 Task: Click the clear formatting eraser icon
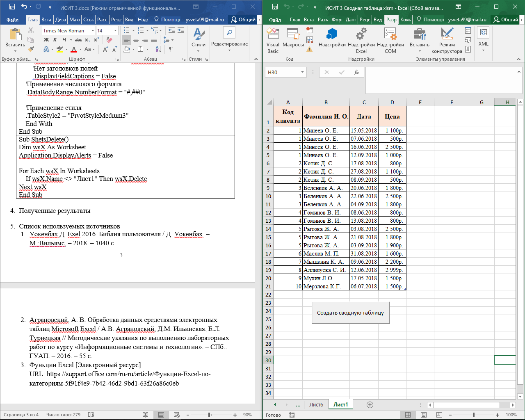click(x=109, y=40)
